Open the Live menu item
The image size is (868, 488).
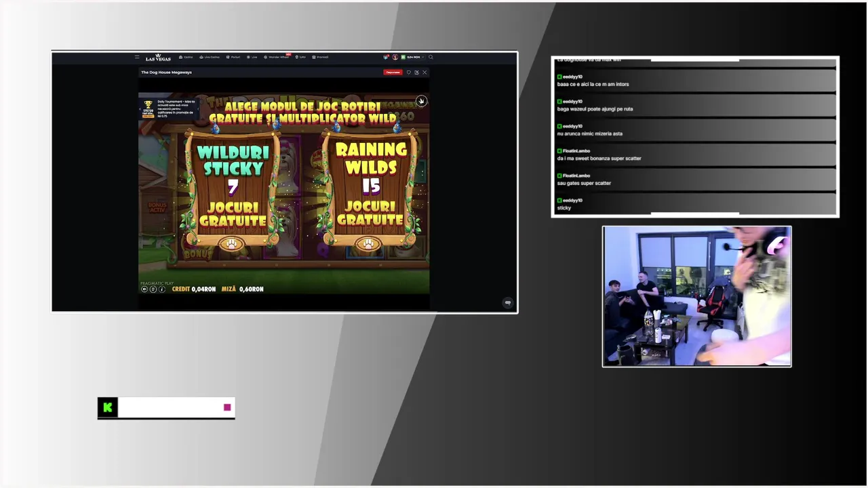tap(252, 57)
